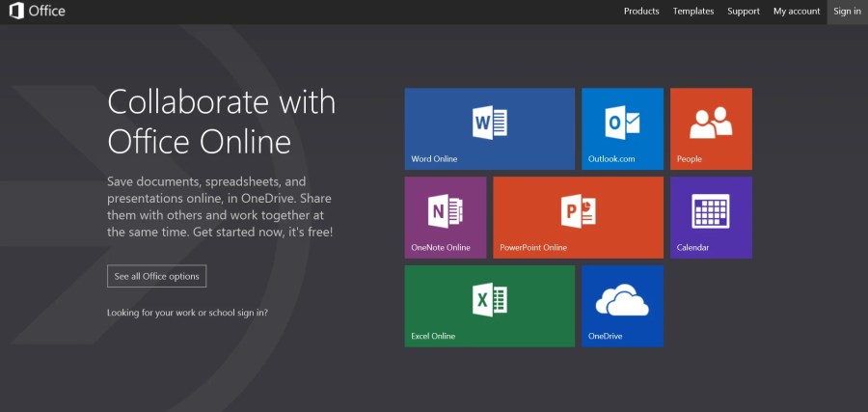868x412 pixels.
Task: Select the 'Calendar' tile label
Action: (x=692, y=248)
